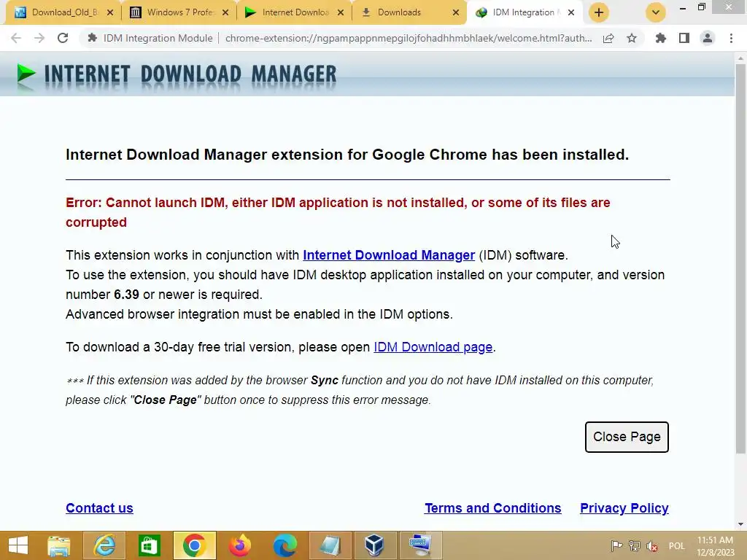The image size is (747, 560).
Task: Open the Chrome profile avatar
Action: point(708,38)
